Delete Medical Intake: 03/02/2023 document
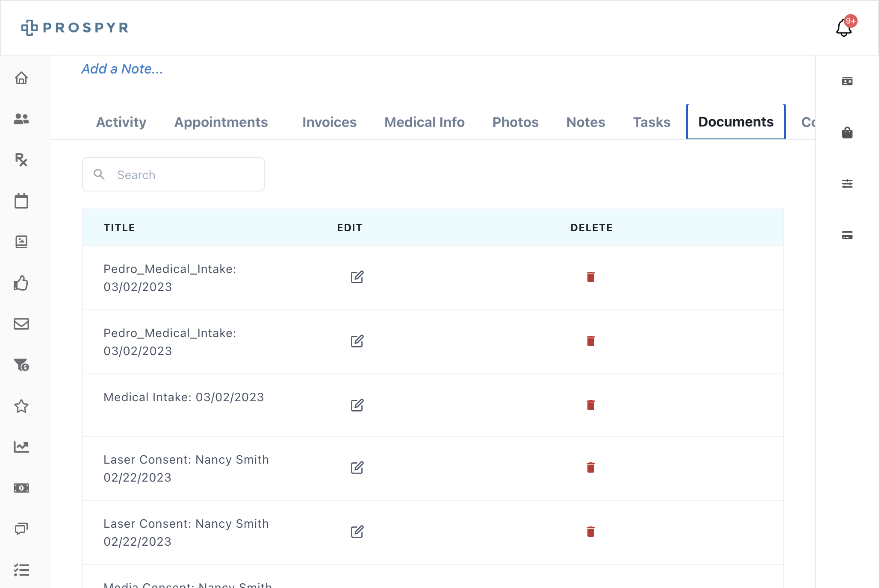This screenshot has height=588, width=879. [x=591, y=405]
